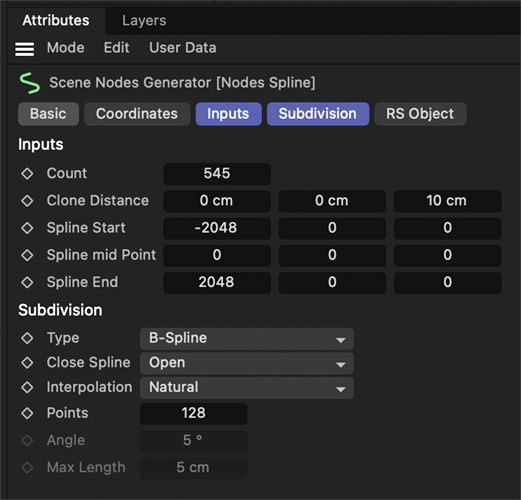Screen dimensions: 521x500
Task: Click the Clone Distance 10 cm field
Action: pyautogui.click(x=447, y=201)
